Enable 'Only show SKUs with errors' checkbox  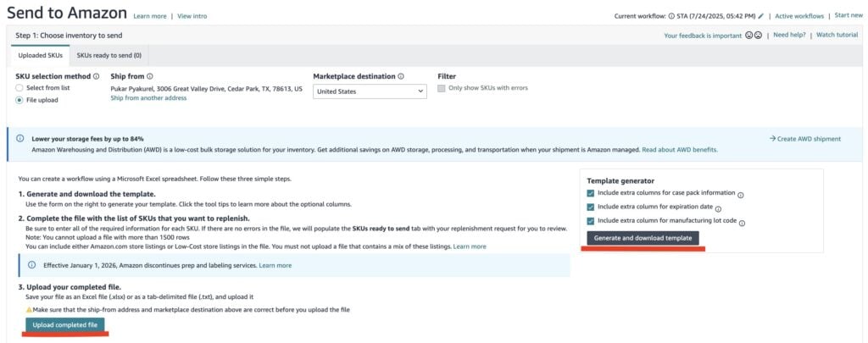coord(442,88)
